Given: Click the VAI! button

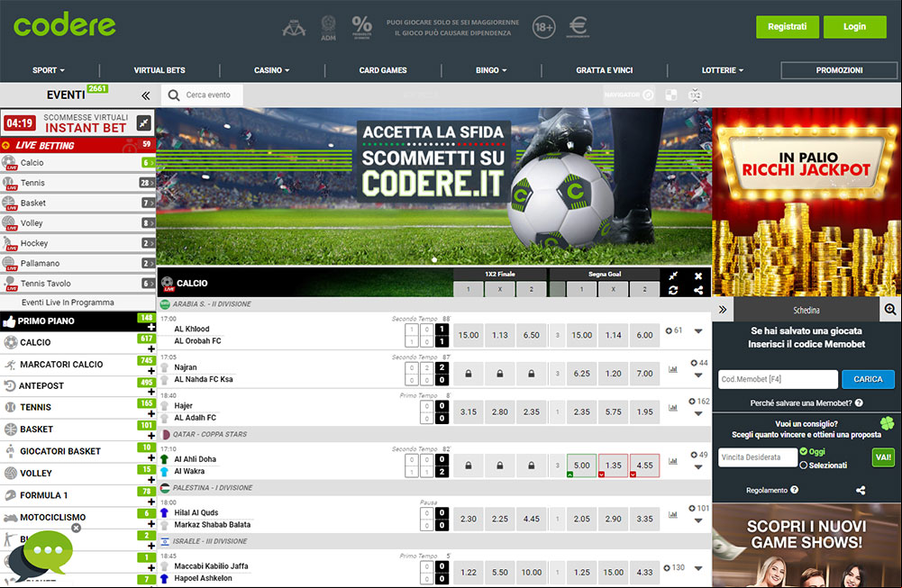Looking at the screenshot, I should pos(883,457).
